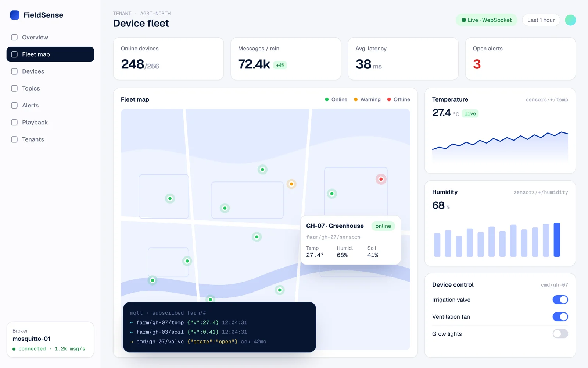Click the 38 ms average latency value
Viewport: 588px width, 368px height.
pos(369,64)
